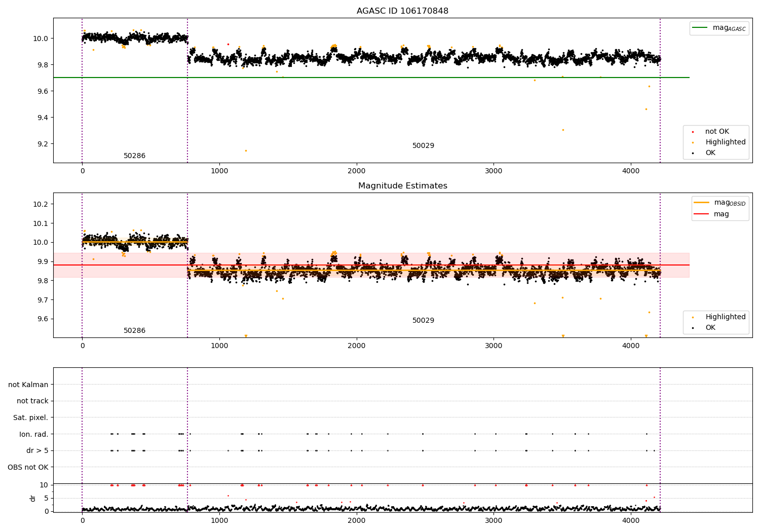Screen dimensions: 760x532
Task: Click the "OBS not OK" axis label
Action: [x=28, y=467]
